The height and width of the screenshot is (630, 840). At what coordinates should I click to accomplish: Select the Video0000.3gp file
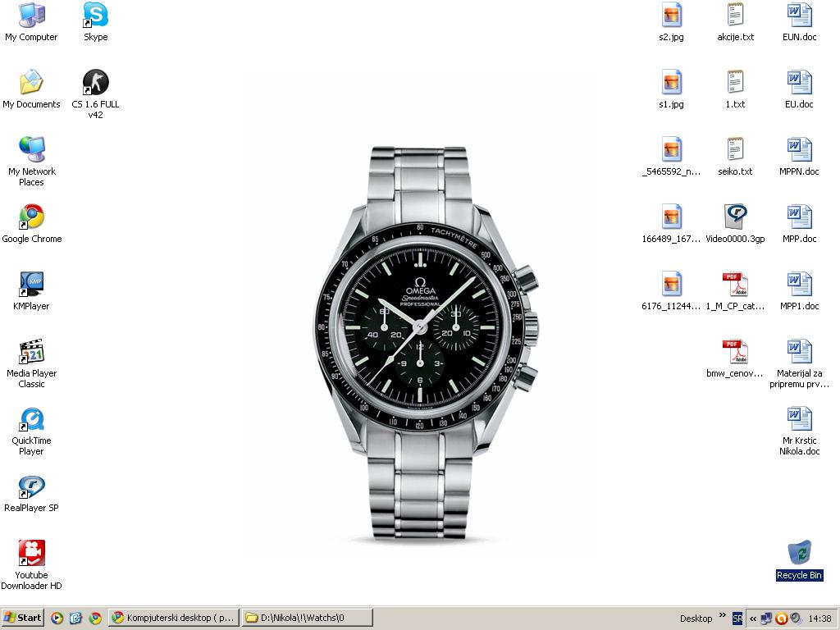tap(735, 217)
